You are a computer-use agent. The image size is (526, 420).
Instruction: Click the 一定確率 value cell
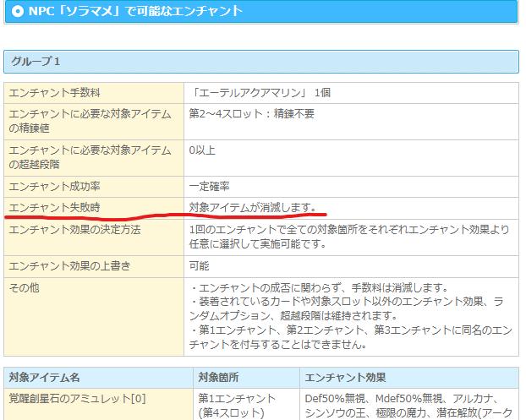point(211,186)
